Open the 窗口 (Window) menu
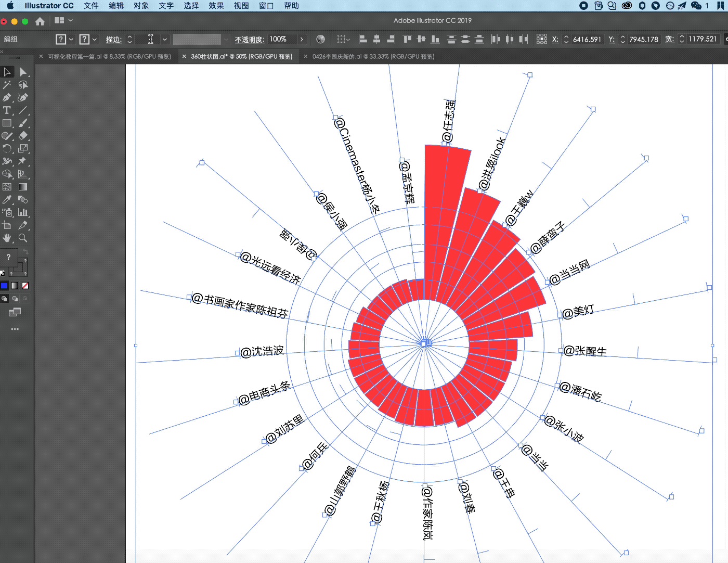The image size is (728, 563). (x=266, y=6)
